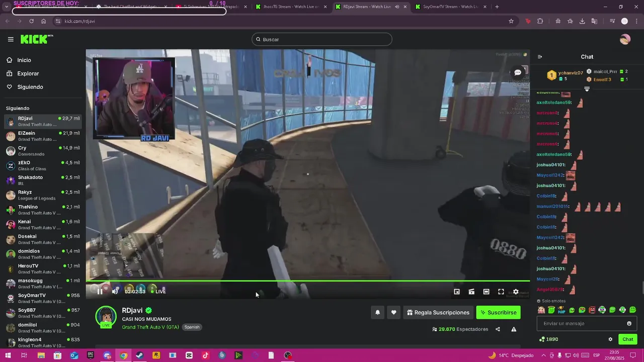Open SoyOmarTV channel in sidebar

(x=43, y=298)
